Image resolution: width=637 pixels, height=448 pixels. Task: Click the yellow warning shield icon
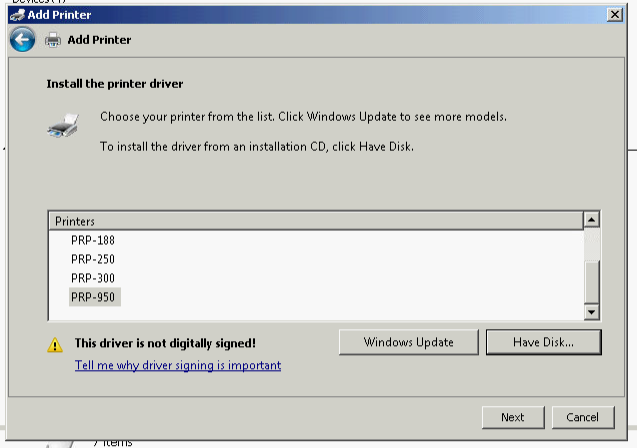(56, 344)
